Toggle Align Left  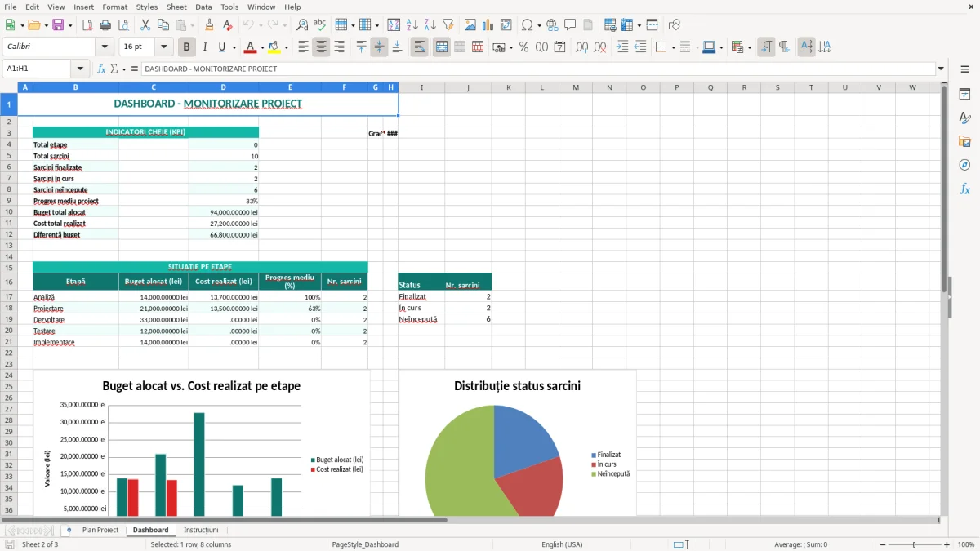point(303,47)
